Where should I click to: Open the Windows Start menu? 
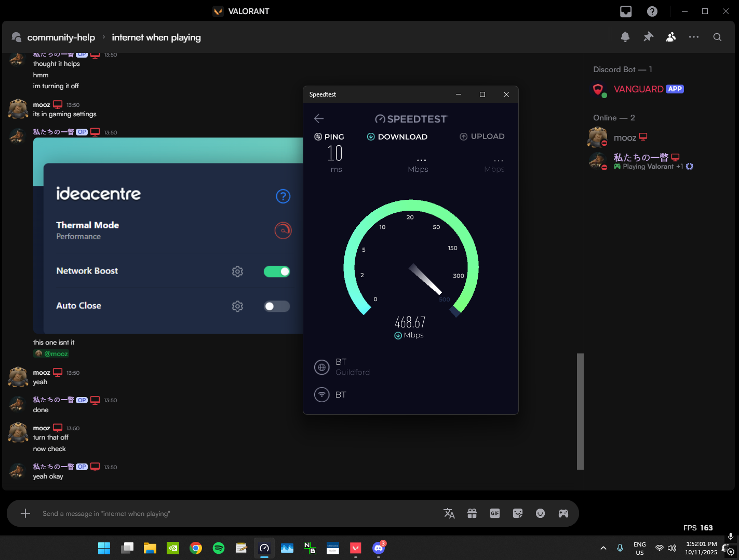pyautogui.click(x=104, y=548)
